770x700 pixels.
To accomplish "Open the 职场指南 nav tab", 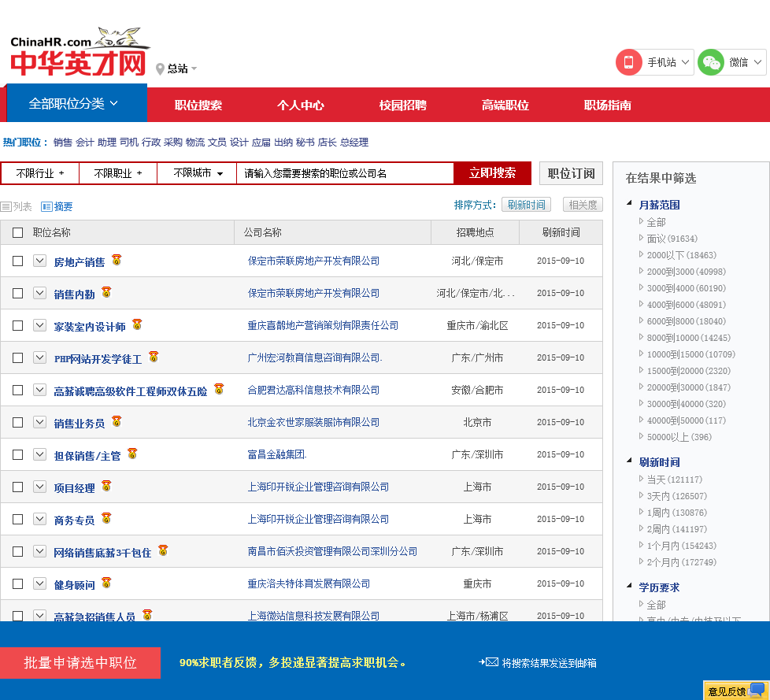I will pyautogui.click(x=608, y=106).
